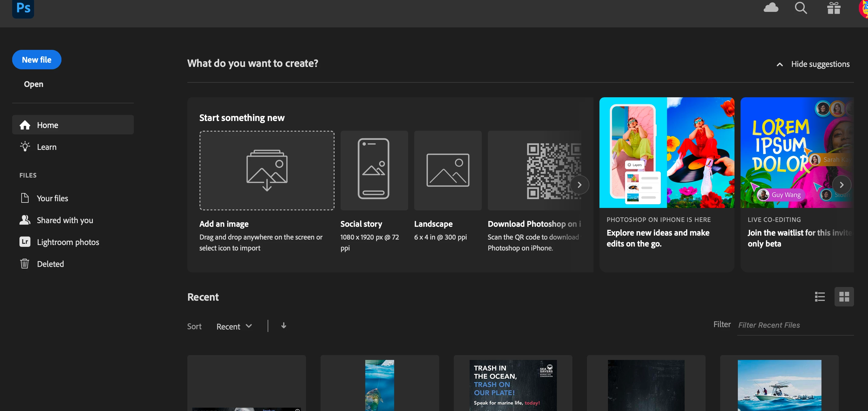The height and width of the screenshot is (411, 868).
Task: Open the Deleted files trash
Action: pyautogui.click(x=50, y=264)
